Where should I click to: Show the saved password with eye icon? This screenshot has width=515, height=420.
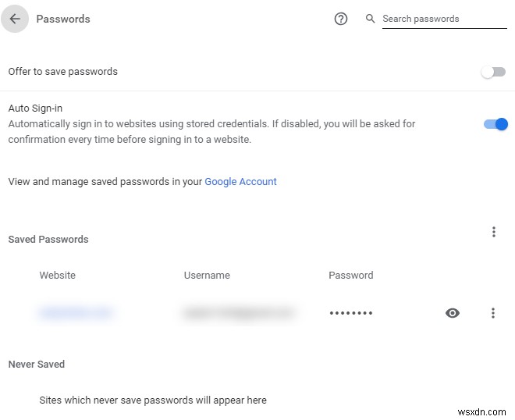click(453, 313)
